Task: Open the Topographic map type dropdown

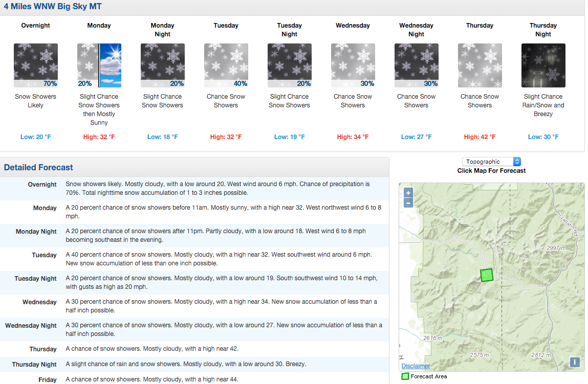Action: click(491, 162)
